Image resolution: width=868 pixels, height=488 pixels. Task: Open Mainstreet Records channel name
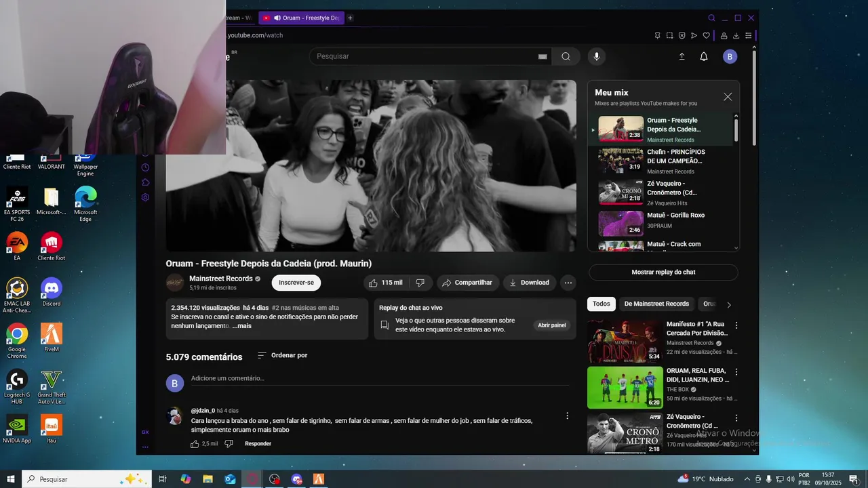click(221, 279)
